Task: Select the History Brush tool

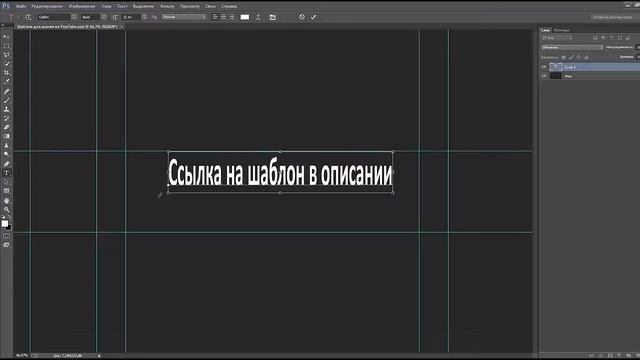Action: pyautogui.click(x=6, y=118)
